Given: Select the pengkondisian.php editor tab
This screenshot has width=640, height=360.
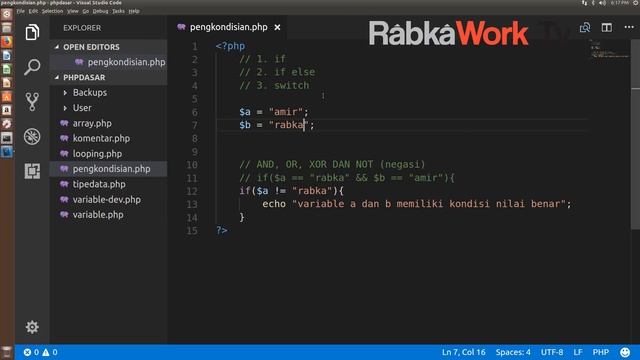Looking at the screenshot, I should pos(229,27).
